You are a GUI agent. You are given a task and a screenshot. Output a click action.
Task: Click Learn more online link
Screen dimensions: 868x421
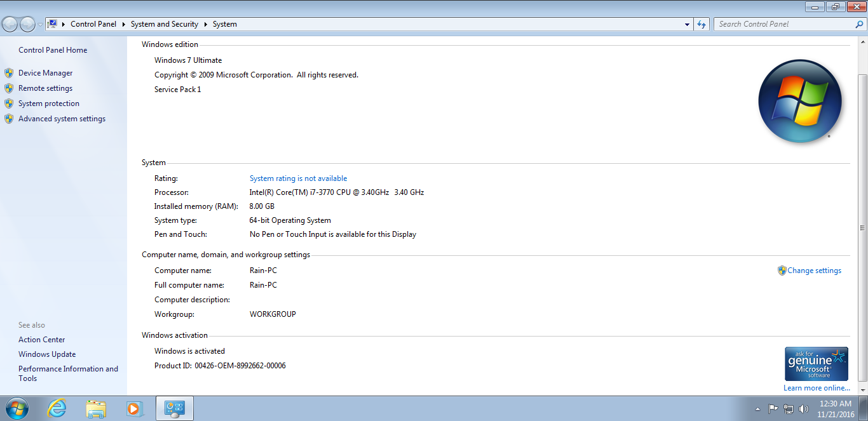point(817,388)
